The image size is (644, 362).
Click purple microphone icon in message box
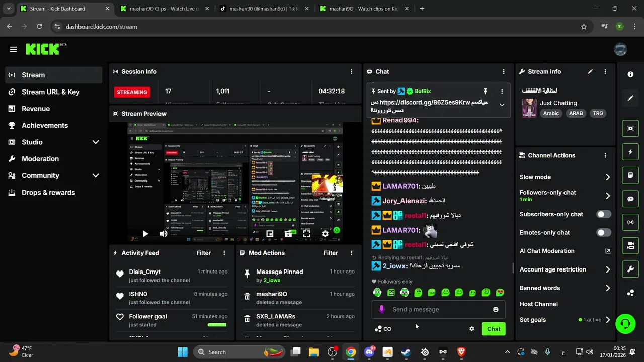(x=381, y=309)
